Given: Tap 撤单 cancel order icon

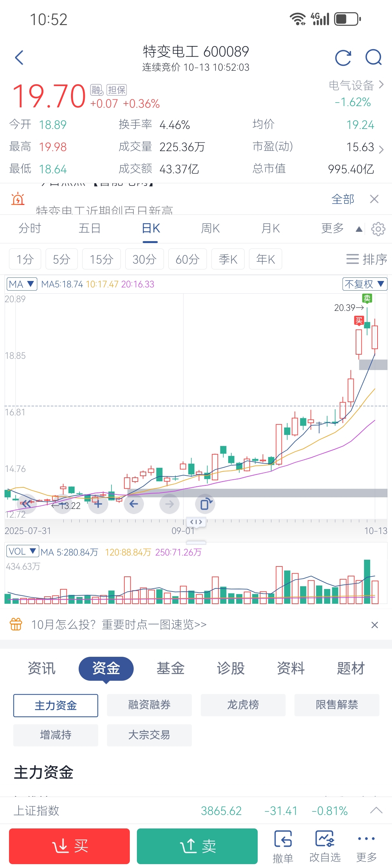Looking at the screenshot, I should click(x=282, y=846).
